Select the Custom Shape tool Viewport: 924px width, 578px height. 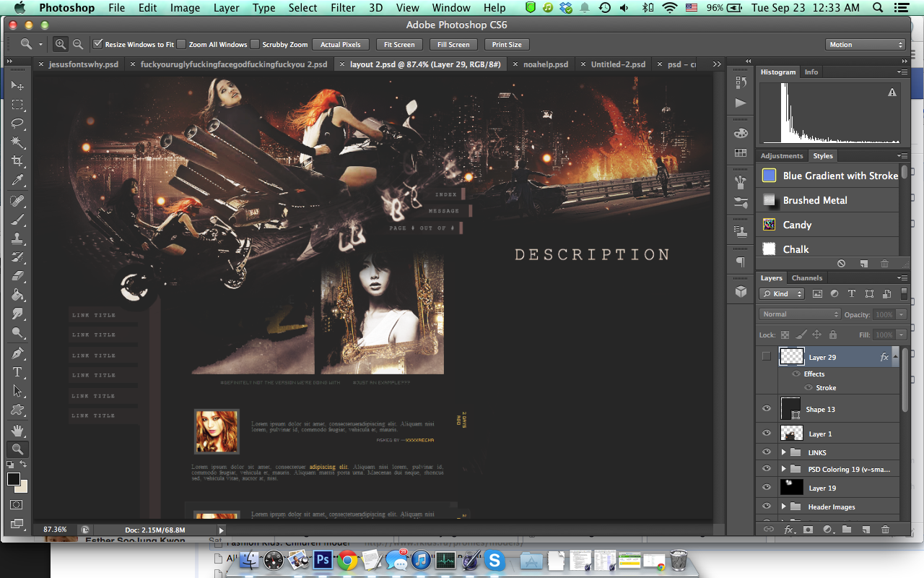click(17, 410)
